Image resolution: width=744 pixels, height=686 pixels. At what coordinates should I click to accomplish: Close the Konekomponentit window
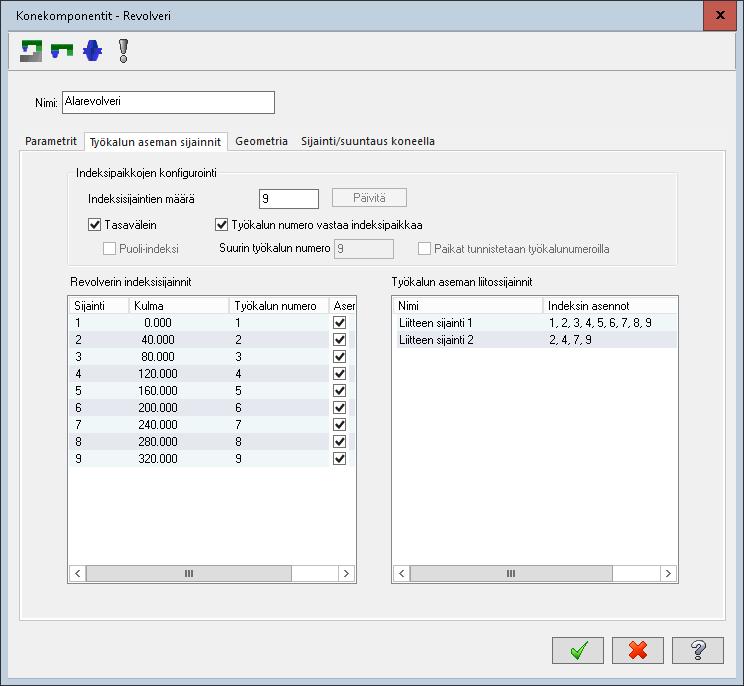tap(720, 15)
